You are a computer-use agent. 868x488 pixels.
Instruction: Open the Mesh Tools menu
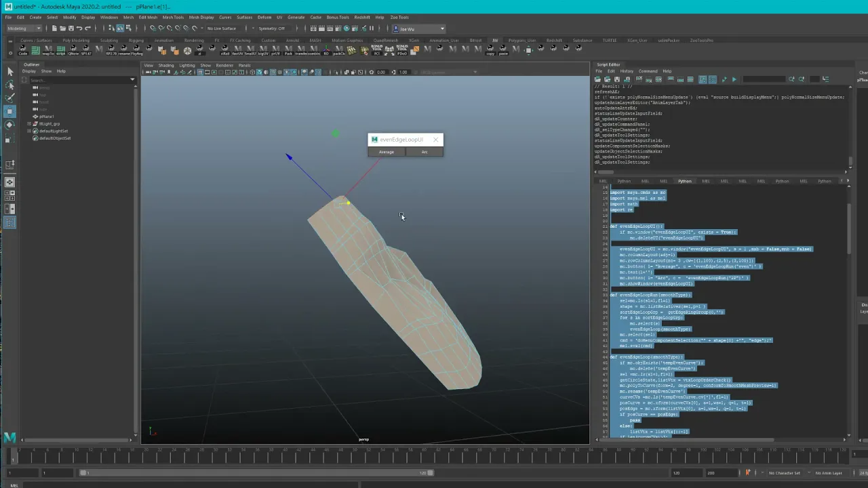[x=173, y=17]
